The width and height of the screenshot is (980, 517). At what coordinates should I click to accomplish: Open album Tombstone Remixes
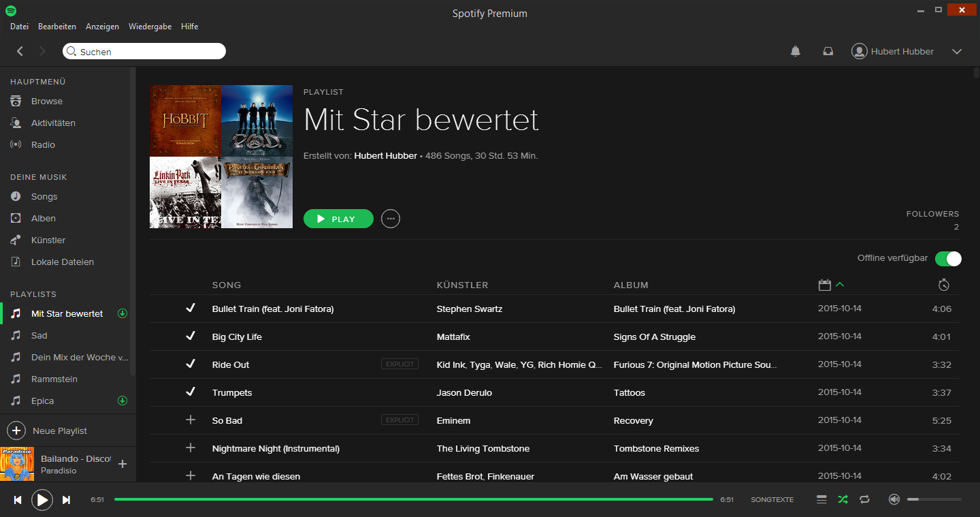656,449
